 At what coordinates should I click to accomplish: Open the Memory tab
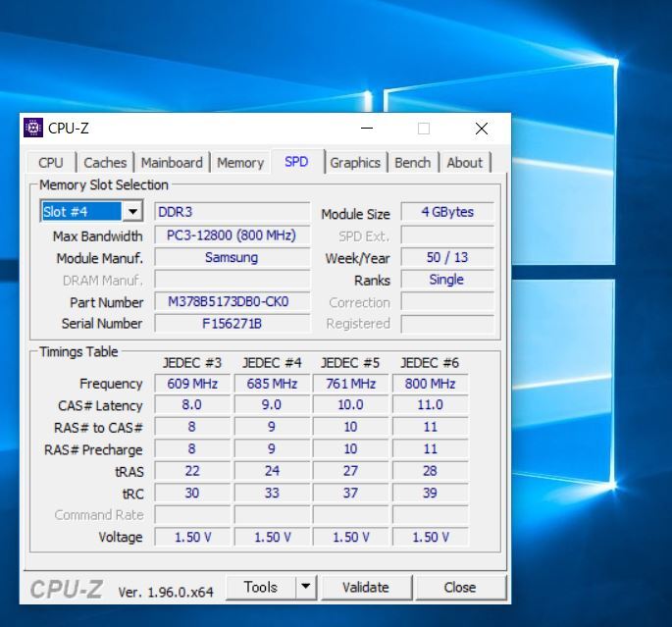(x=240, y=163)
